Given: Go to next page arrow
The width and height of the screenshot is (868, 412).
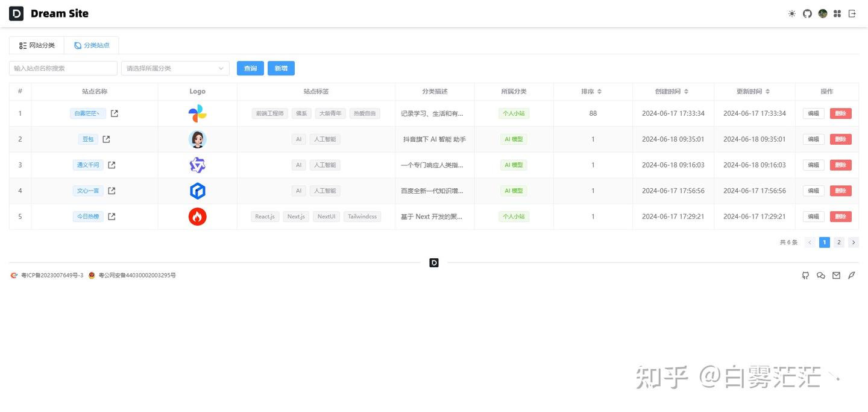Looking at the screenshot, I should coord(854,242).
